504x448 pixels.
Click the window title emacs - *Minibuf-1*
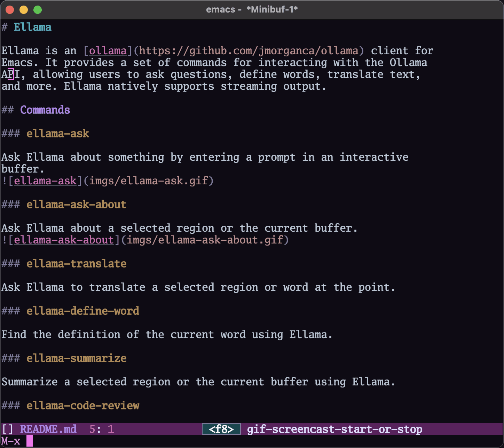pos(252,9)
